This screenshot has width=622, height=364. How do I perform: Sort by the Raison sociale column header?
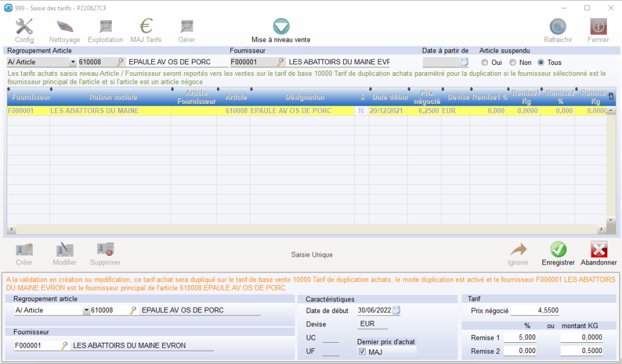point(113,98)
